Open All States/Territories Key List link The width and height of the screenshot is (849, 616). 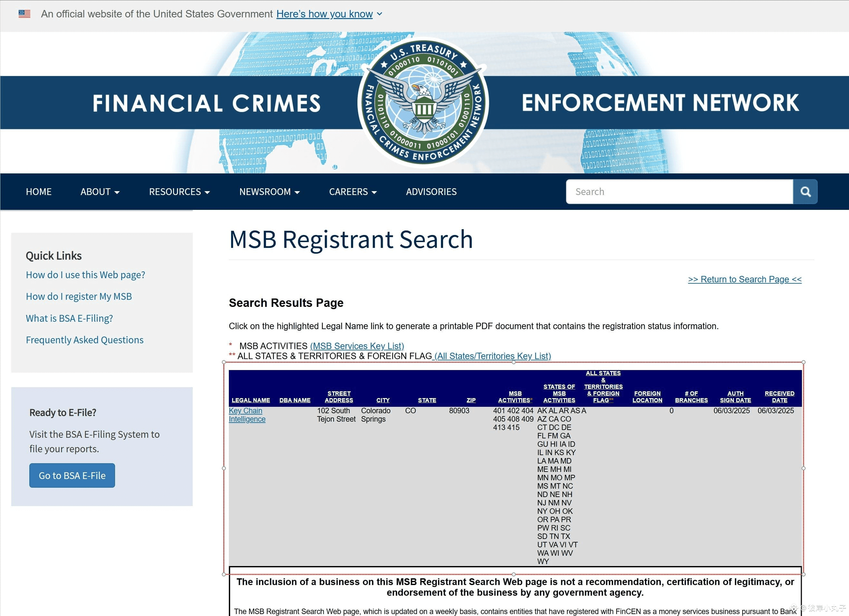[x=492, y=356]
